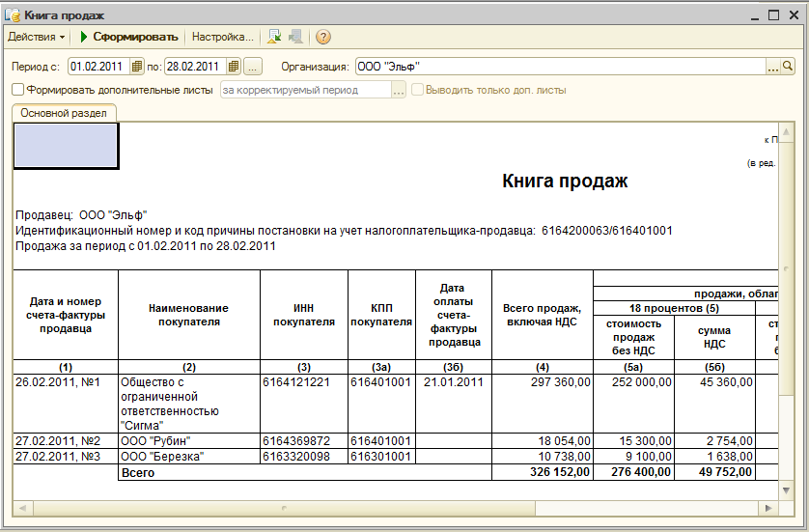The height and width of the screenshot is (532, 809).
Task: Click the cell 27.02.2011, №2
Action: point(66,441)
